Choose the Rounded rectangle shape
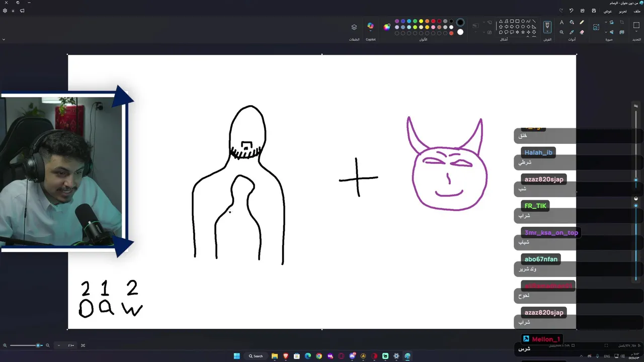Viewport: 644px width, 362px height. (x=512, y=21)
